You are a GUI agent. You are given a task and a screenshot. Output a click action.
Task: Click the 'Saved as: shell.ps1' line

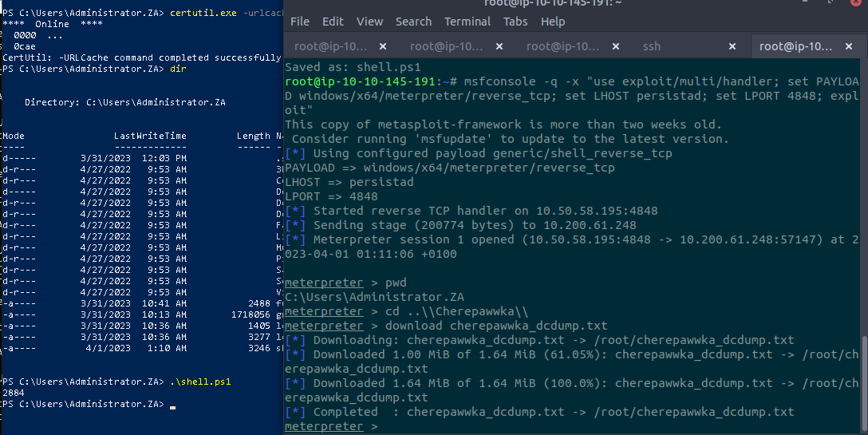point(353,67)
